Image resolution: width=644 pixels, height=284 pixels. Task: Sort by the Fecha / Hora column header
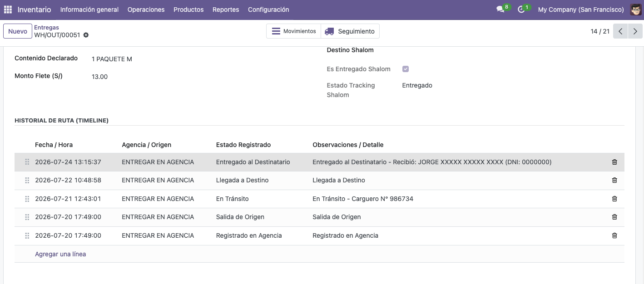click(x=54, y=145)
